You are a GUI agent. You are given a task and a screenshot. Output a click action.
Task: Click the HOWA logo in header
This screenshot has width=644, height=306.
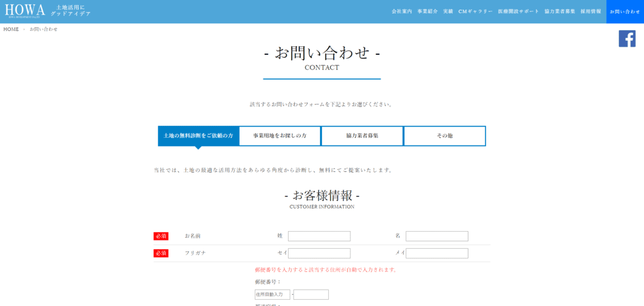click(25, 11)
